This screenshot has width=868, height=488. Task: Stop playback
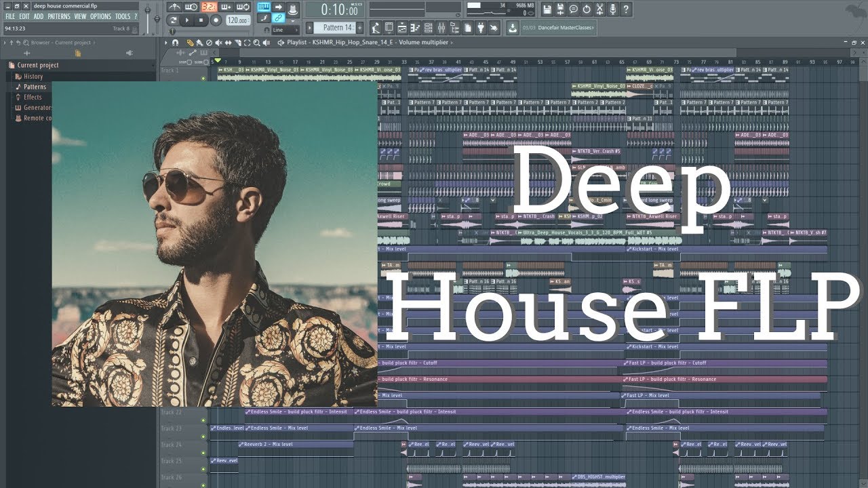click(x=201, y=20)
